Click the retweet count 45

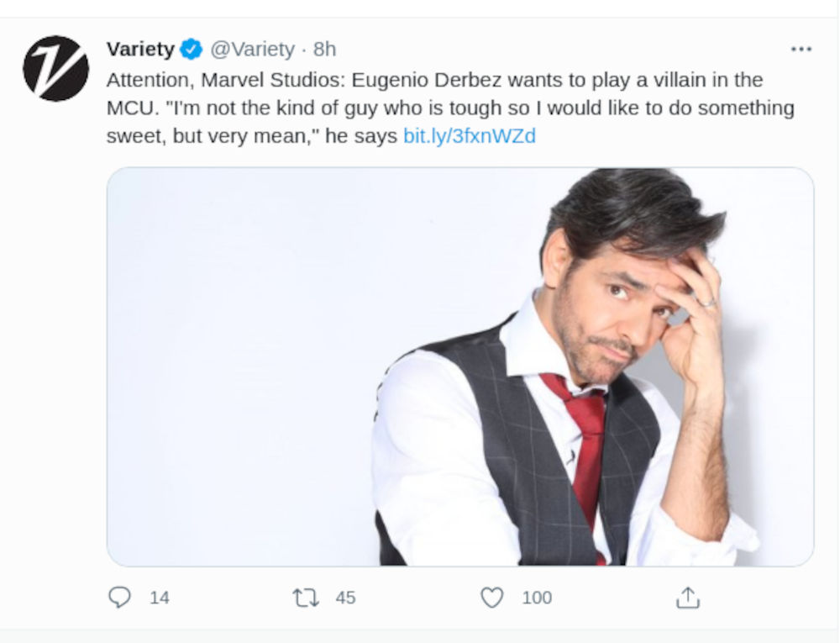pyautogui.click(x=345, y=598)
